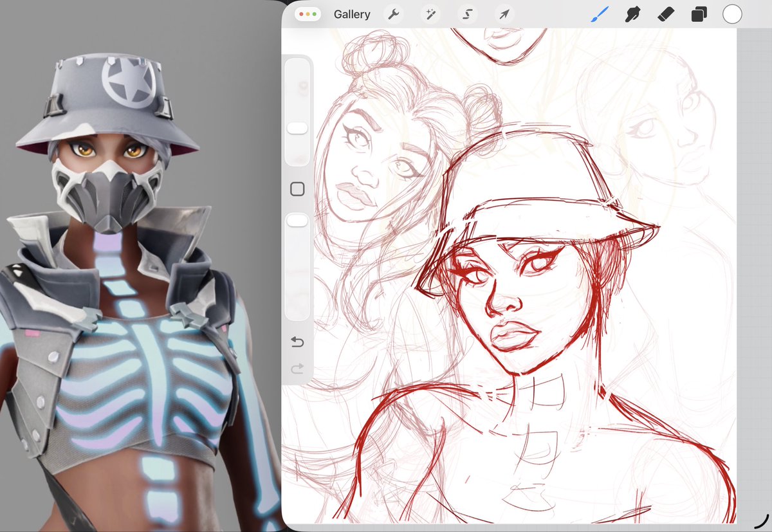Open the white color picker circle
Screen dimensions: 772x532
click(x=732, y=14)
